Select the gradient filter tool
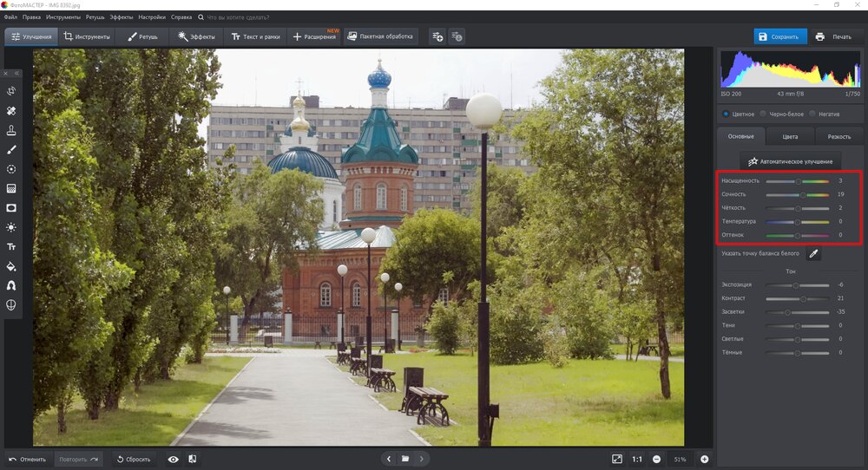This screenshot has width=868, height=470. tap(11, 188)
